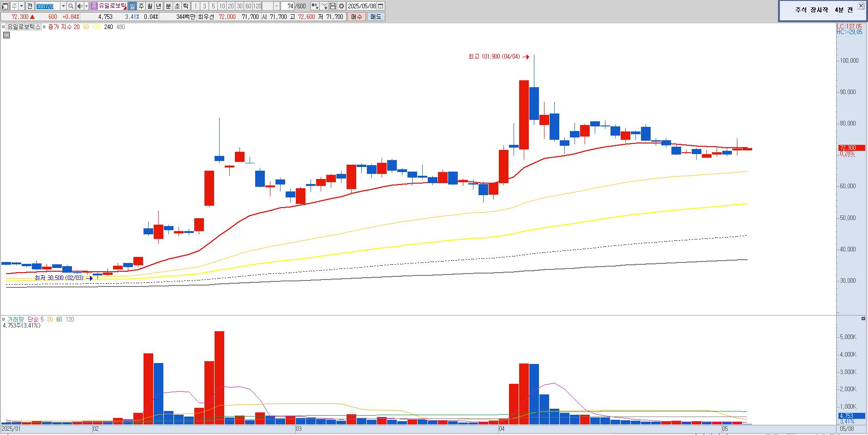The width and height of the screenshot is (868, 435).
Task: Select the 년 yearly period toggle
Action: click(159, 6)
